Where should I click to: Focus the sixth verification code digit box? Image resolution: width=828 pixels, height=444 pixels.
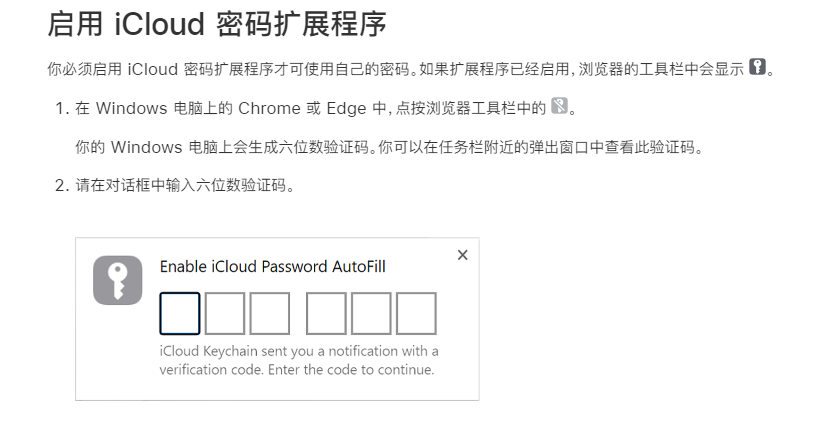[416, 313]
